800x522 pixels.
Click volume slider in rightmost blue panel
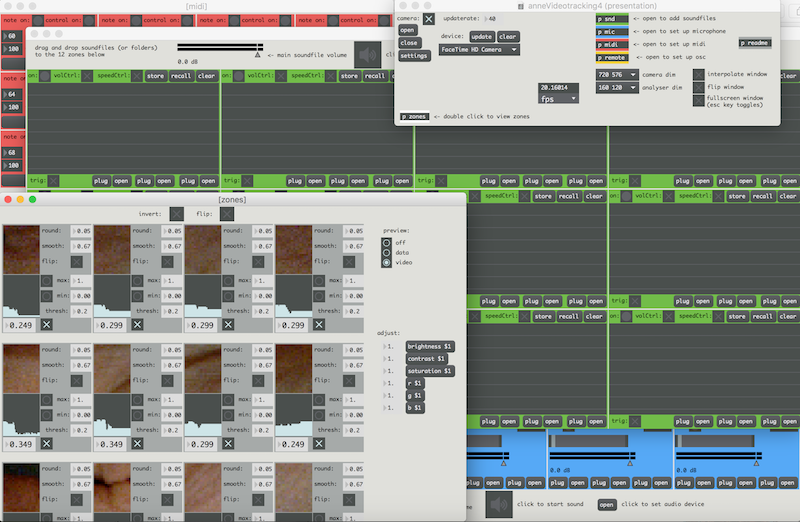tap(718, 457)
